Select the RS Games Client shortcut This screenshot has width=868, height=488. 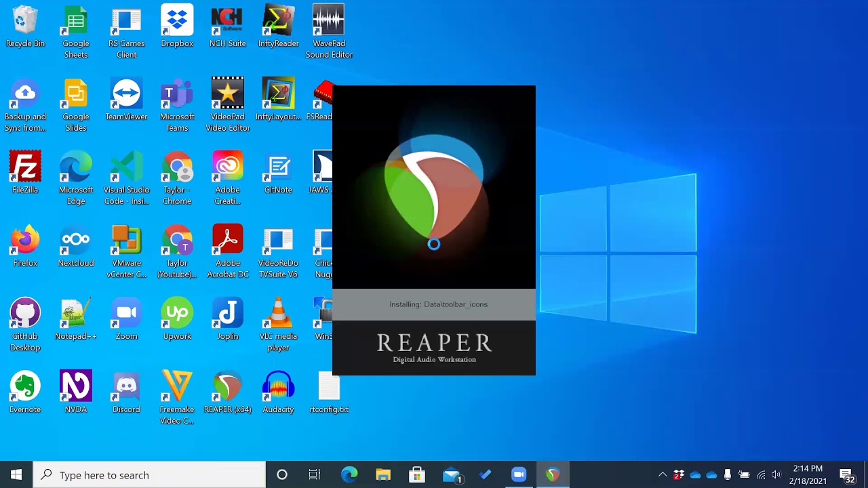[x=126, y=33]
